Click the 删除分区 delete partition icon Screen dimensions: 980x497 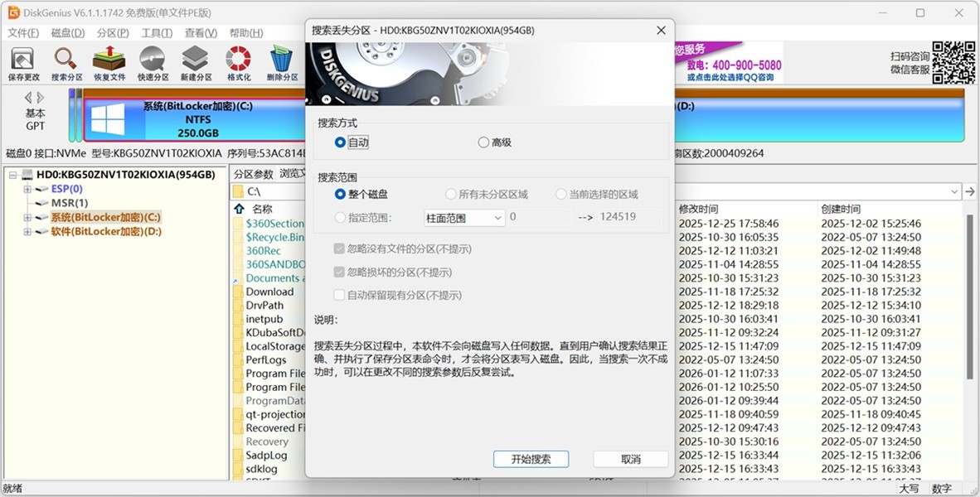[x=280, y=62]
